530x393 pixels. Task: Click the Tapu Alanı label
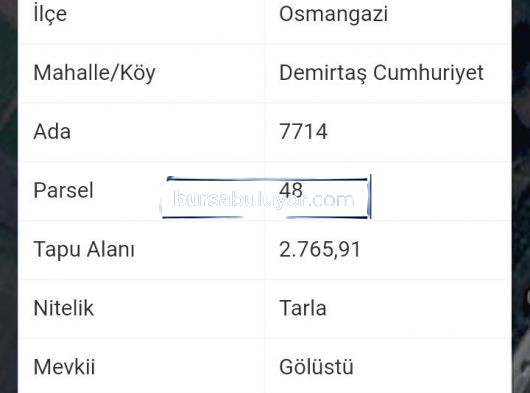[x=84, y=249]
